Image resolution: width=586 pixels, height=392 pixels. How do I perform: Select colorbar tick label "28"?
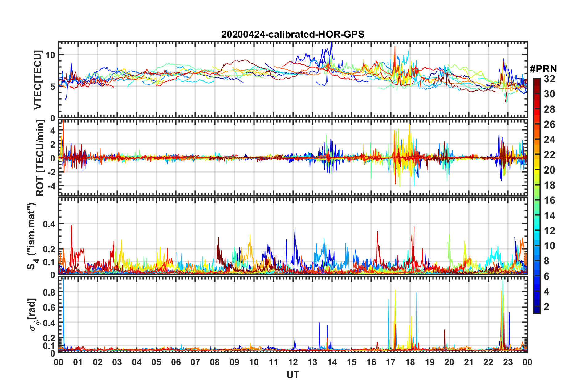[549, 109]
